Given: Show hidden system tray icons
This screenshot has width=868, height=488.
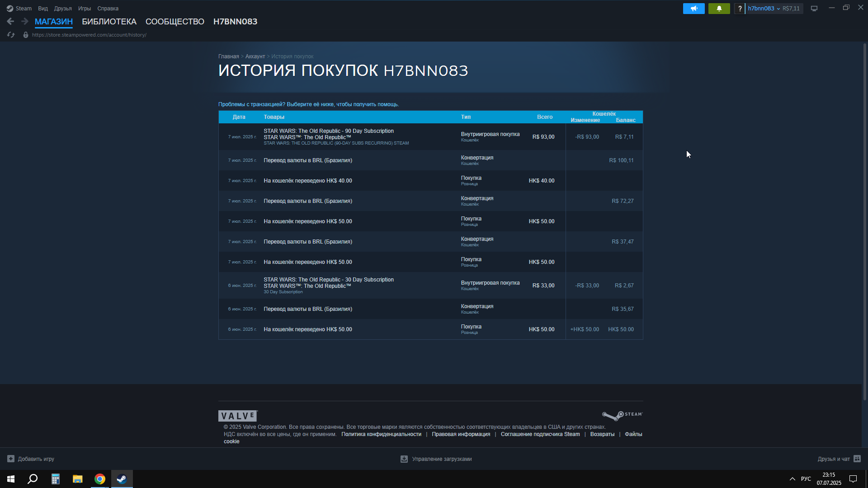Looking at the screenshot, I should coord(792,479).
